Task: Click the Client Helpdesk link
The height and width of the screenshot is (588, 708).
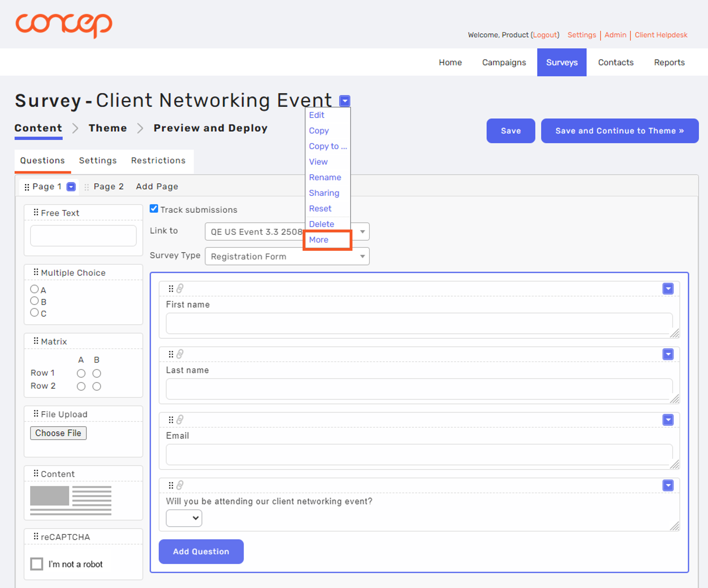Action: pos(661,35)
